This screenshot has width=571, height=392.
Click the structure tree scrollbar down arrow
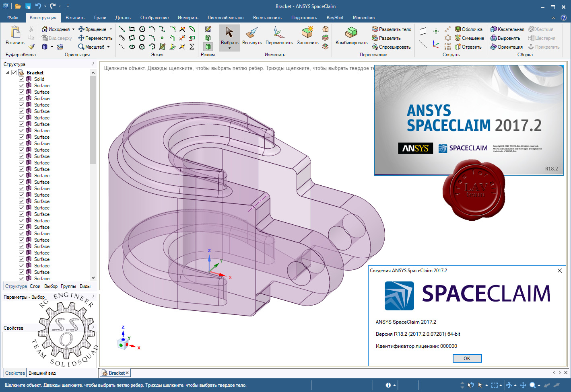(93, 277)
